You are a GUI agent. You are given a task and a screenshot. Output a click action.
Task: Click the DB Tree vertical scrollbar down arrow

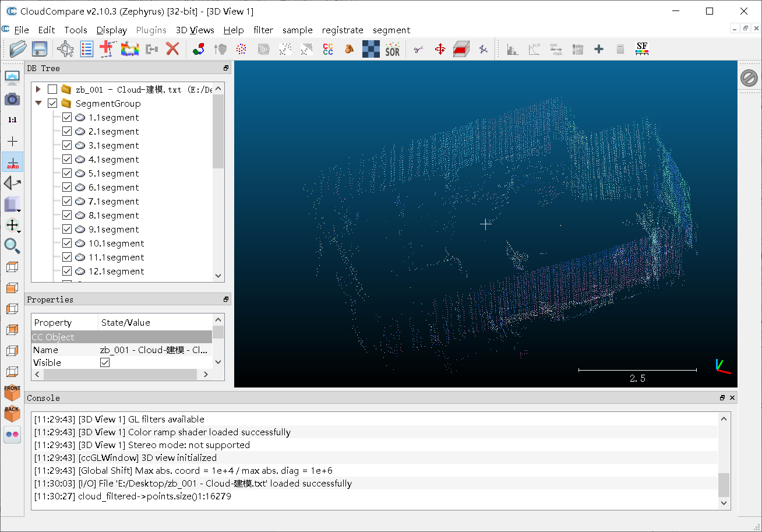(x=218, y=276)
